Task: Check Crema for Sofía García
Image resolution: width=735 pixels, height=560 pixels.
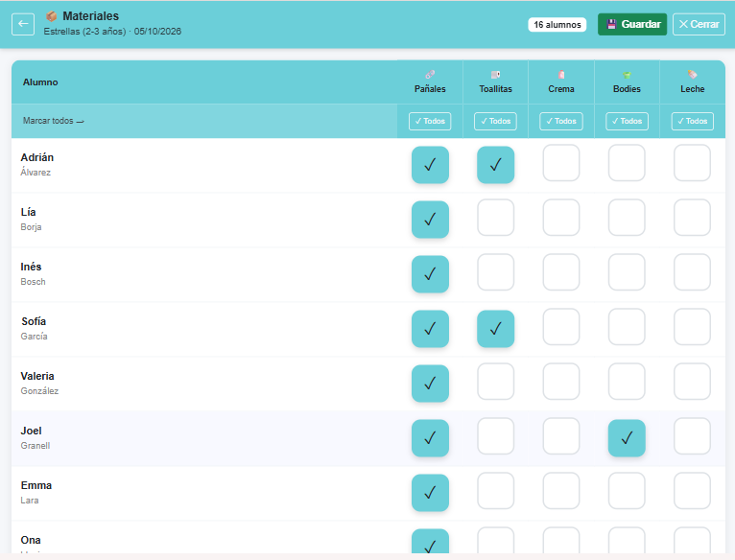Action: click(561, 327)
